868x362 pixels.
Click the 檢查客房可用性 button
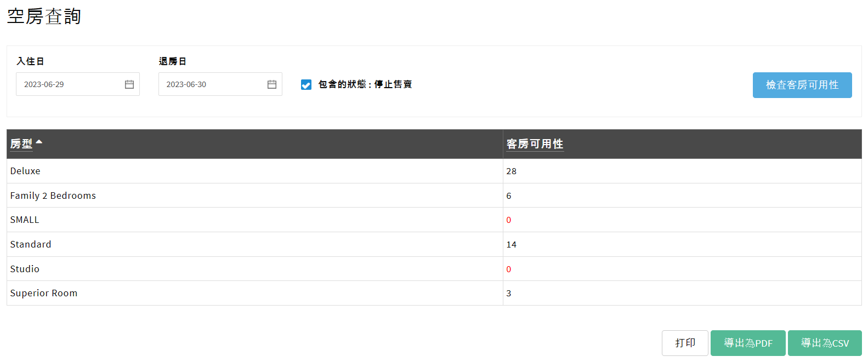click(802, 85)
